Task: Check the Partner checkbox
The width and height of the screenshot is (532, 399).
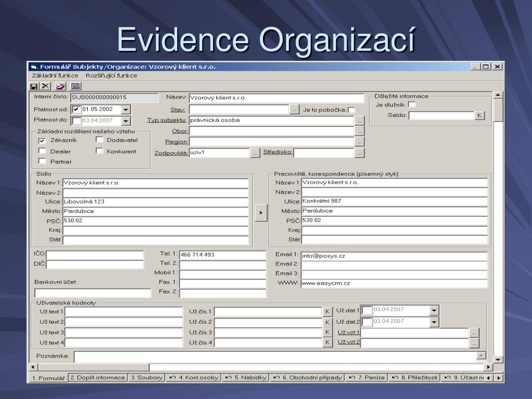Action: coord(42,161)
